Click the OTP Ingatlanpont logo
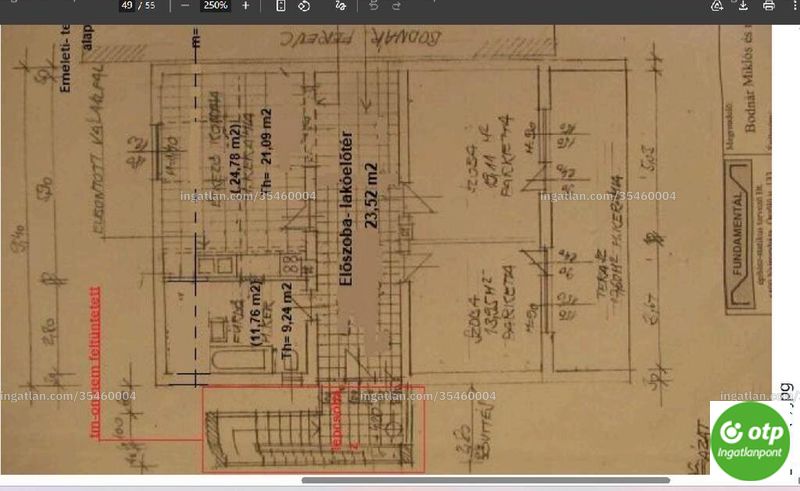800x491 pixels. click(x=749, y=441)
